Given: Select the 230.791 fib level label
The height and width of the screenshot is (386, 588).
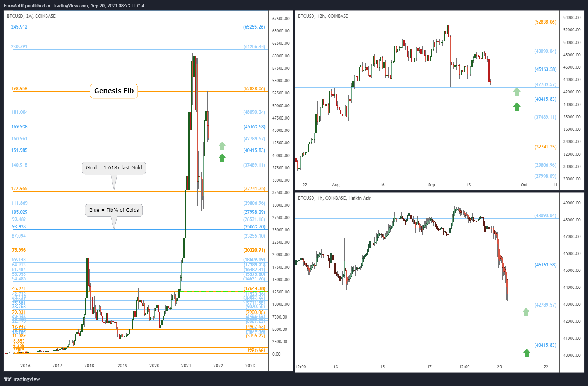Looking at the screenshot, I should click(19, 47).
